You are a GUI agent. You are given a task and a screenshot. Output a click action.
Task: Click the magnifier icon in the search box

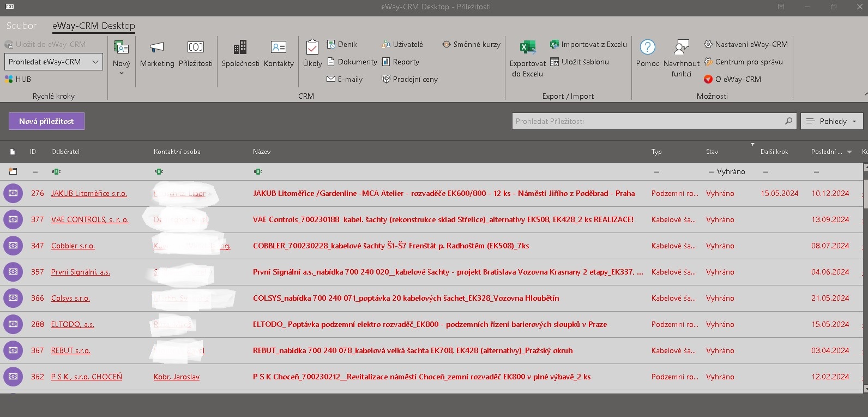[788, 121]
